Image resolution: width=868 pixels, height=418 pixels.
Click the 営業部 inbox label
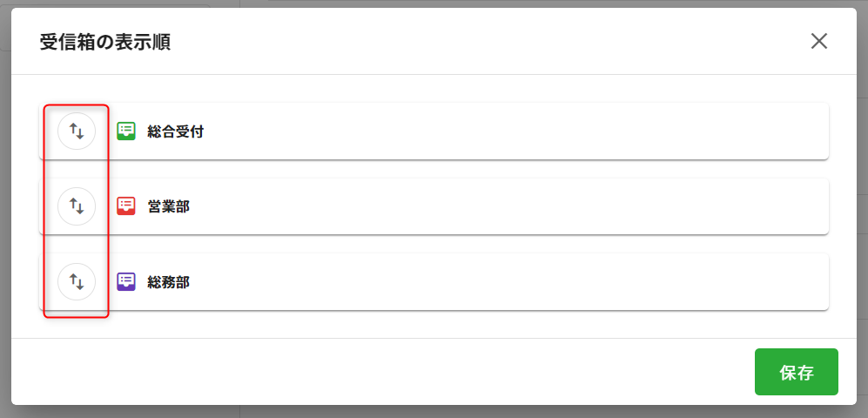pos(168,206)
